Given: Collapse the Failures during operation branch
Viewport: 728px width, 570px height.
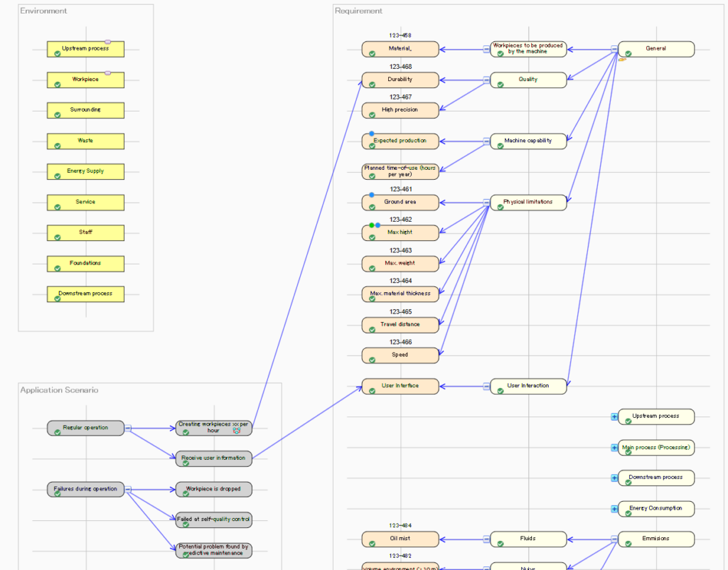Looking at the screenshot, I should point(128,489).
